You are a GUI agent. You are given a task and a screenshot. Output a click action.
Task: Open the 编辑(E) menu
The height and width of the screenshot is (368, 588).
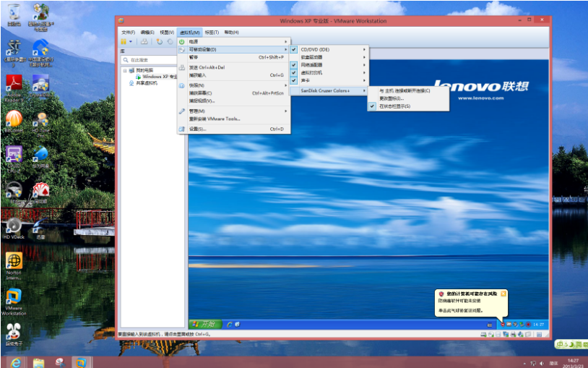click(147, 33)
